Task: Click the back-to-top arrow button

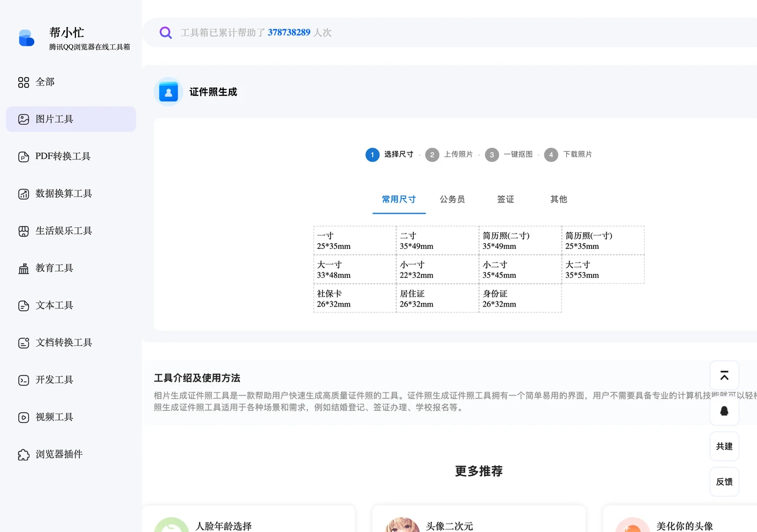Action: (x=725, y=375)
